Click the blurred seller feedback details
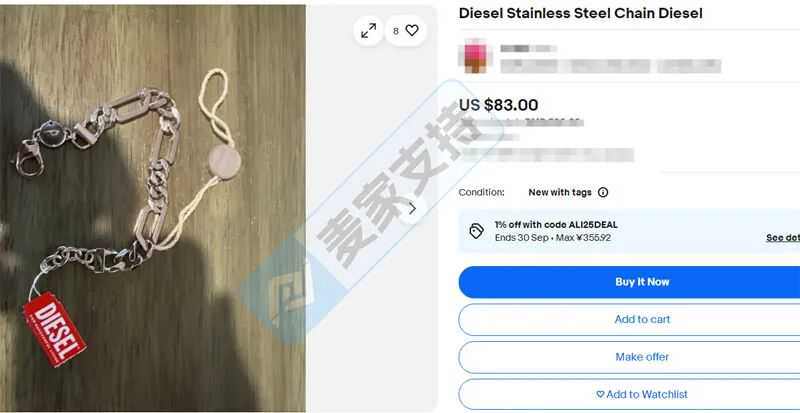800x413 pixels. coord(610,66)
